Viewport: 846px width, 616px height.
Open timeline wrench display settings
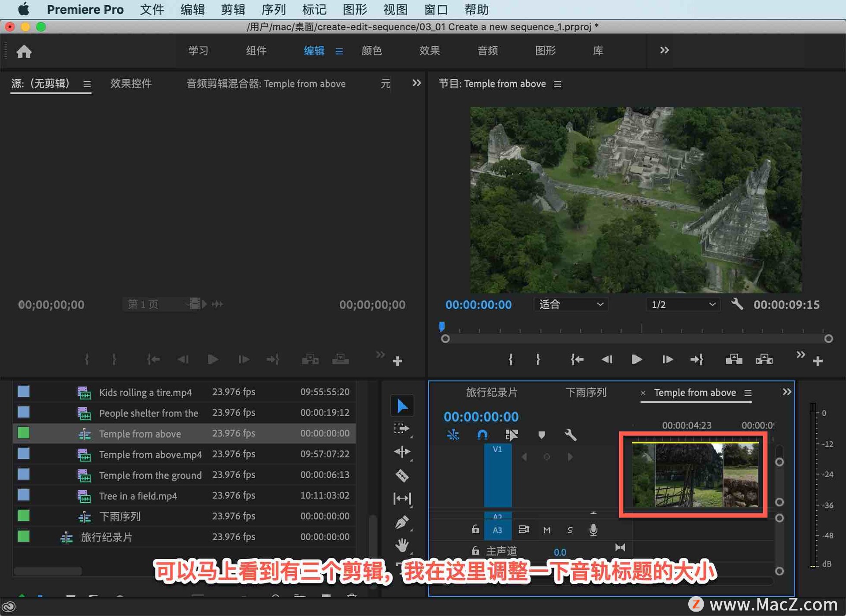pos(570,435)
